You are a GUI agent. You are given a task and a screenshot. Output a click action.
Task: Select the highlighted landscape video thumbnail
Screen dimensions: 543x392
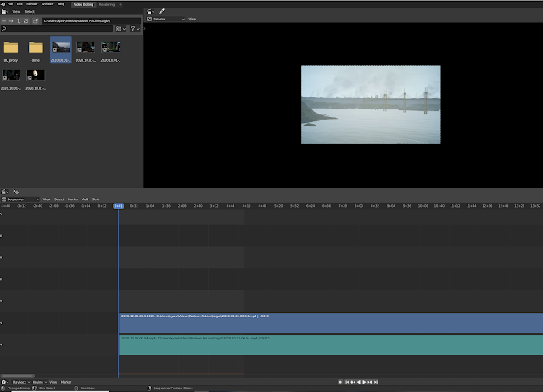[x=61, y=50]
